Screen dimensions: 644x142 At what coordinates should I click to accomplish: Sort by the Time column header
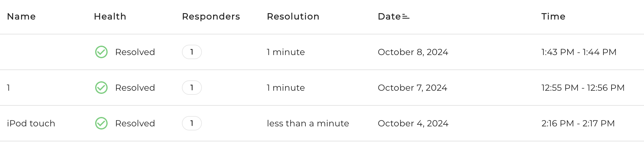click(554, 17)
